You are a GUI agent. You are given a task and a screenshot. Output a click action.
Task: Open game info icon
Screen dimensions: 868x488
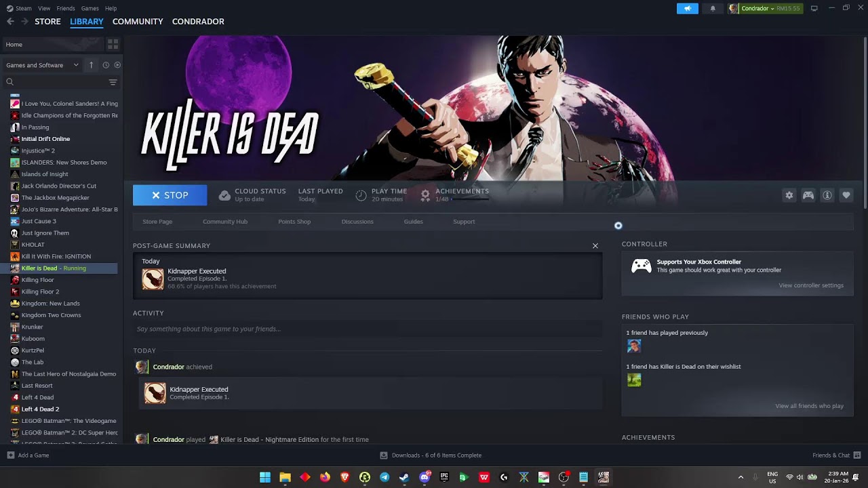(827, 195)
